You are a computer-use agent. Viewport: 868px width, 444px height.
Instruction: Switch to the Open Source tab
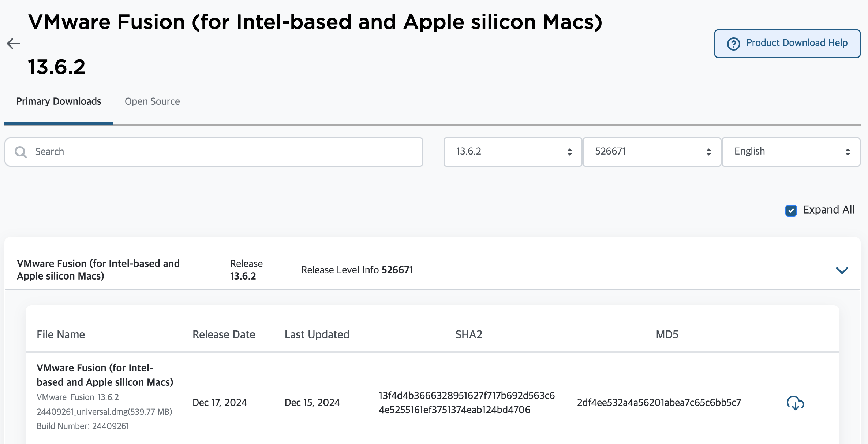coord(152,101)
